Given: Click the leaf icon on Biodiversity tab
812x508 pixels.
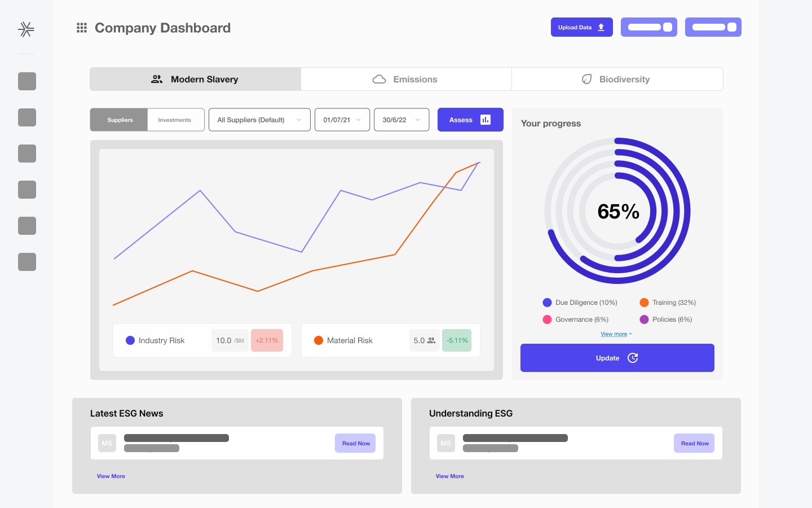Looking at the screenshot, I should tap(587, 79).
